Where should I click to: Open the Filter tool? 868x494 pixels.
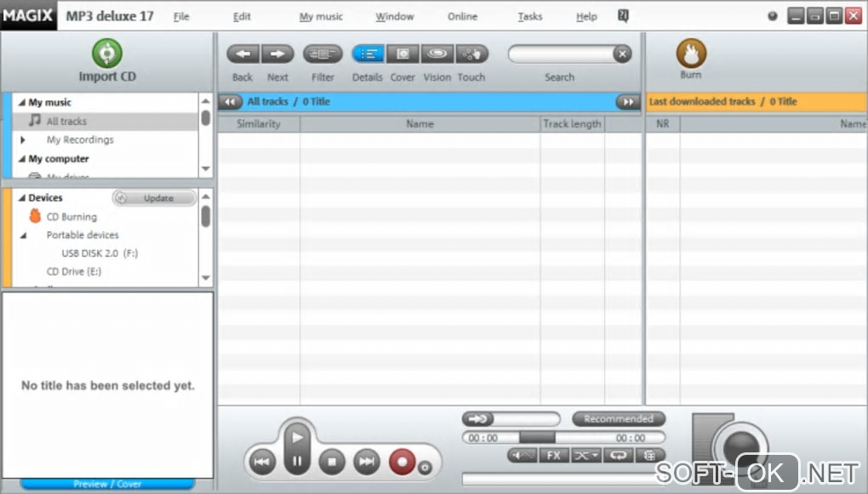click(x=323, y=54)
